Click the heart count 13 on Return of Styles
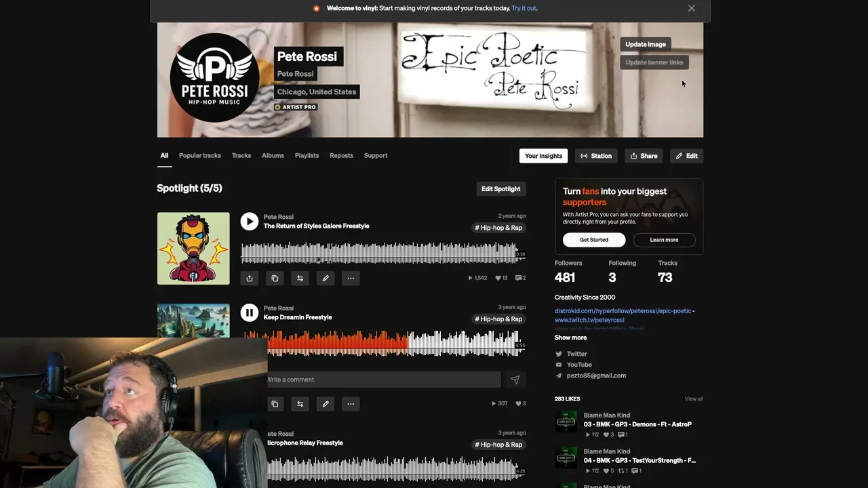 [x=501, y=278]
